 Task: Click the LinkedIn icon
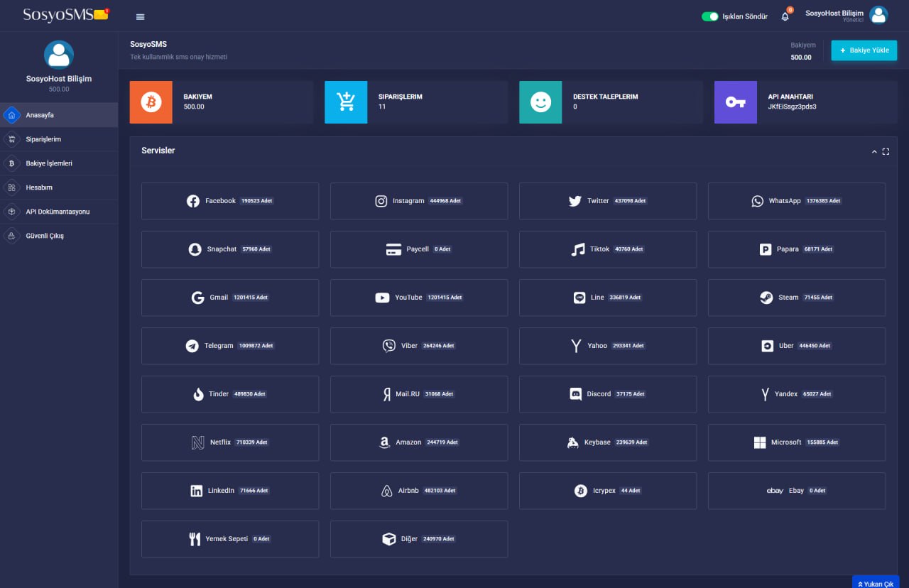coord(196,491)
